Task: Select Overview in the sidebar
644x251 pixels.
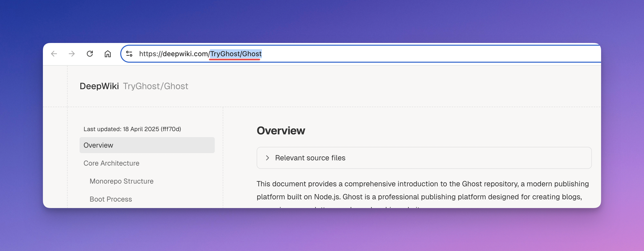Action: coord(147,145)
